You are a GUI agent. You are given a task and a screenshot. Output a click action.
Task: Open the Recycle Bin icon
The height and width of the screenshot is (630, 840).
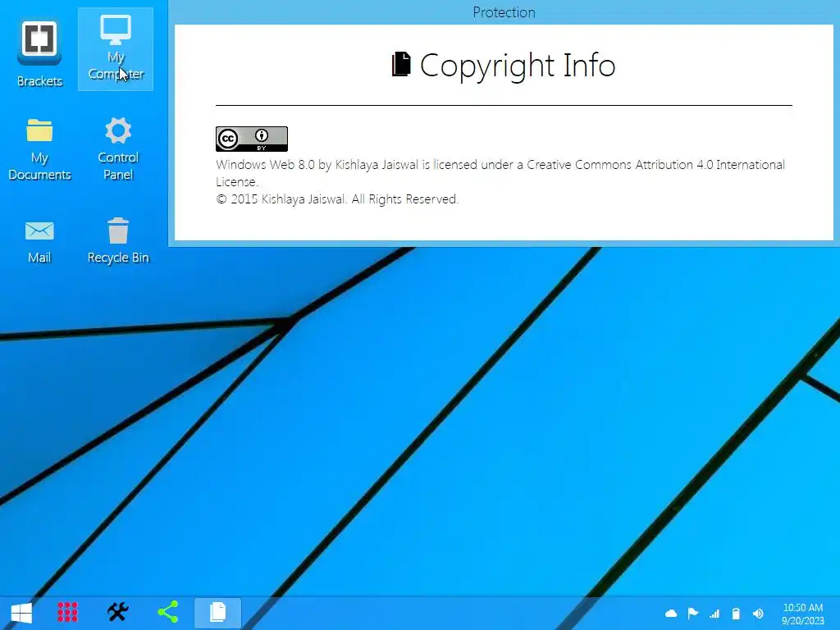pos(118,242)
